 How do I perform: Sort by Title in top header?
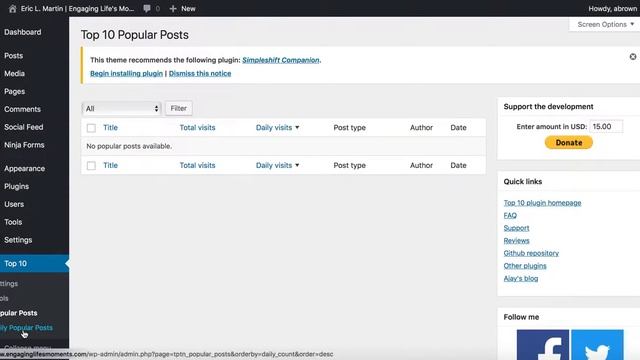tap(110, 127)
